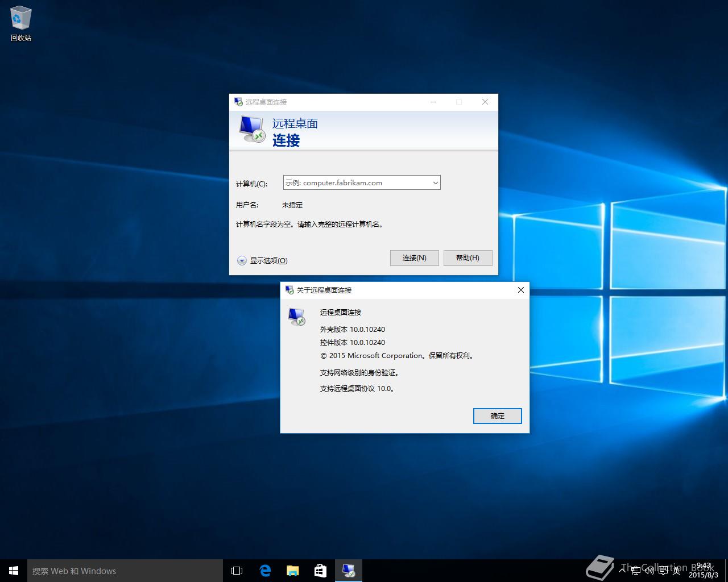Open the Recycle Bin desktop icon
This screenshot has width=728, height=582.
click(x=21, y=24)
